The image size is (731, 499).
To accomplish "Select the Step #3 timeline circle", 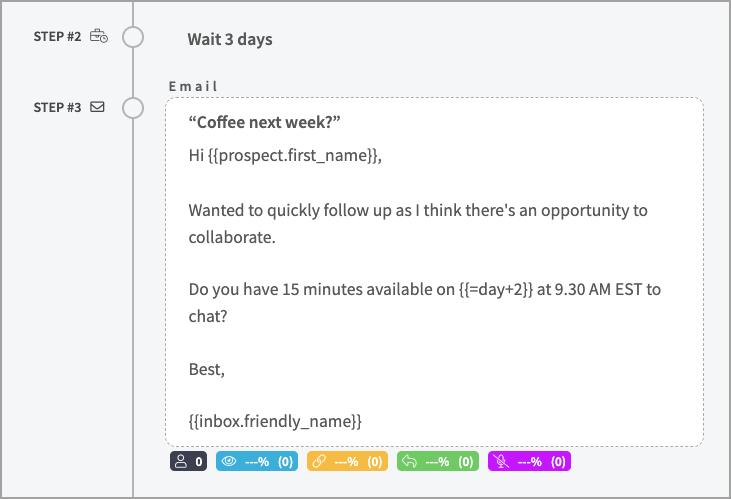I will (x=133, y=108).
